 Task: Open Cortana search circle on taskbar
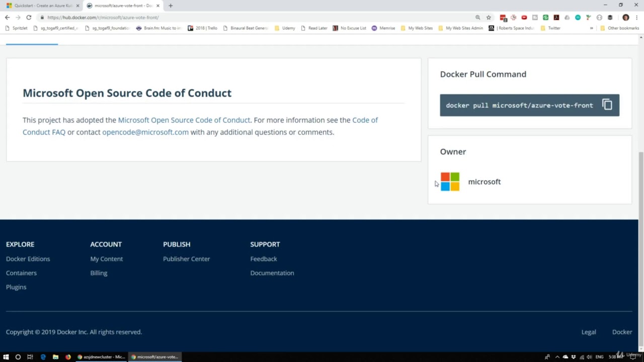(x=18, y=357)
